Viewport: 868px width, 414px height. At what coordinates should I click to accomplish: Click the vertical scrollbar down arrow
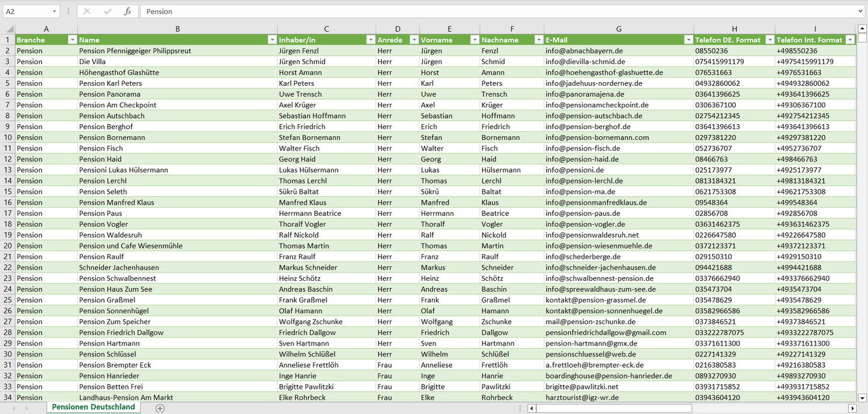pyautogui.click(x=863, y=397)
